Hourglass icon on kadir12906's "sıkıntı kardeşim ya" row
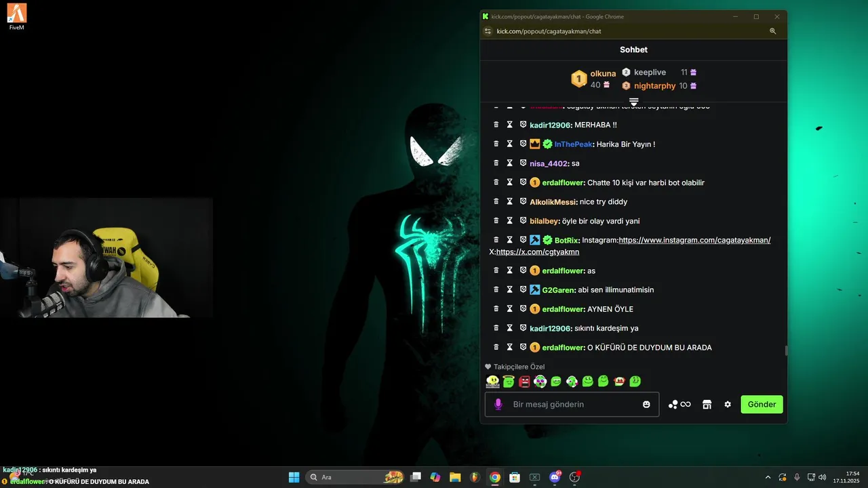Image resolution: width=868 pixels, height=488 pixels. 509,328
